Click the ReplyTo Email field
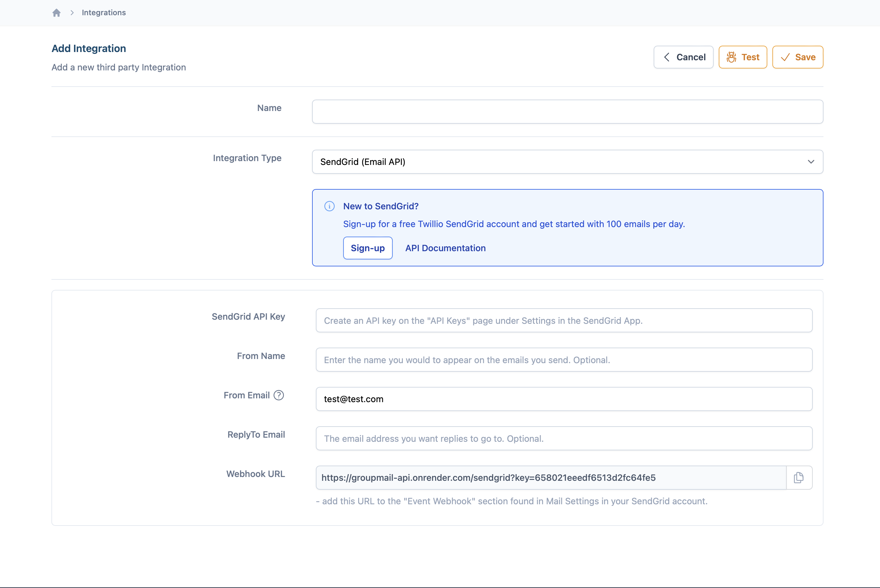880x588 pixels. (563, 438)
